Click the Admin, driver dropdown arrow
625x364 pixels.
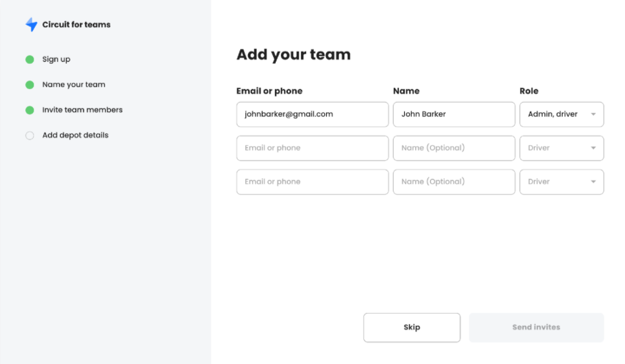(x=593, y=114)
